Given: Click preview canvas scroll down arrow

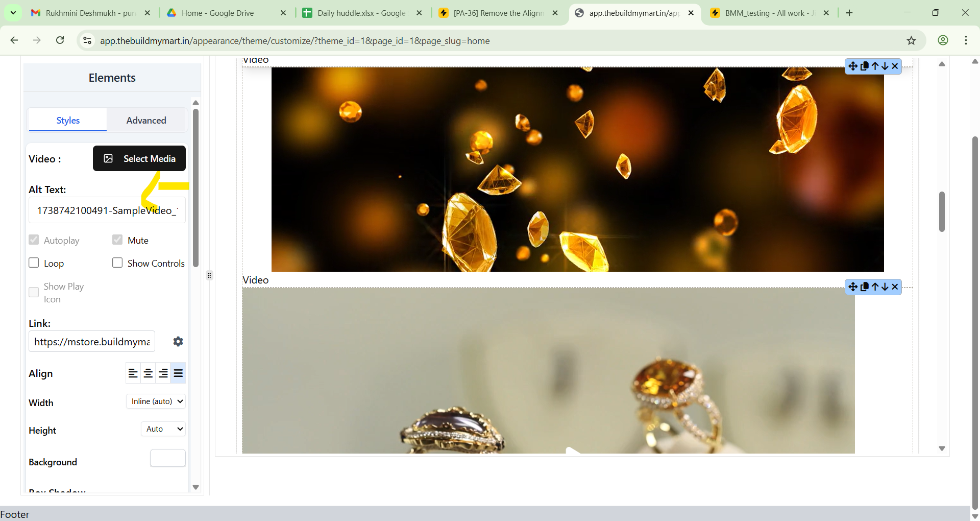Looking at the screenshot, I should click(x=942, y=448).
